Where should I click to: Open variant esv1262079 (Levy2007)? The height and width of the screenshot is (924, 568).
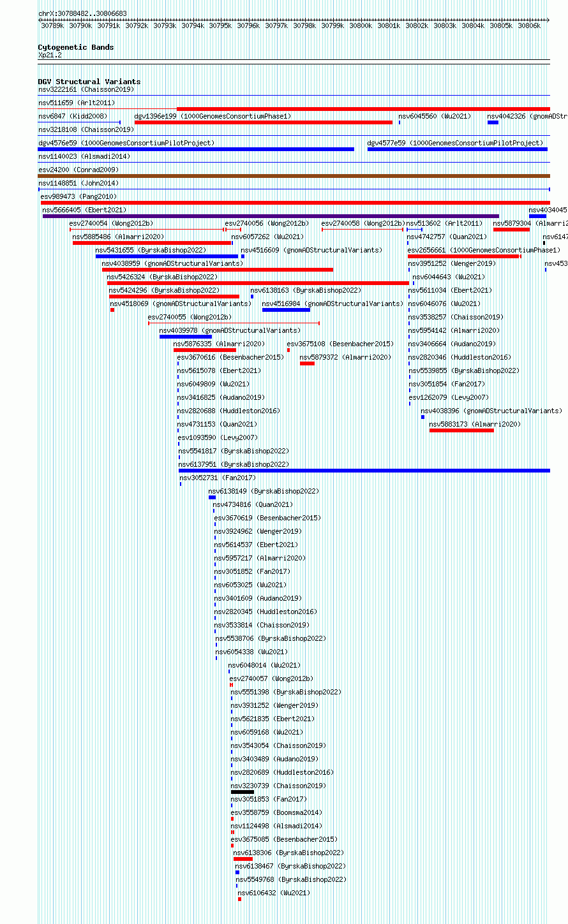tap(449, 398)
